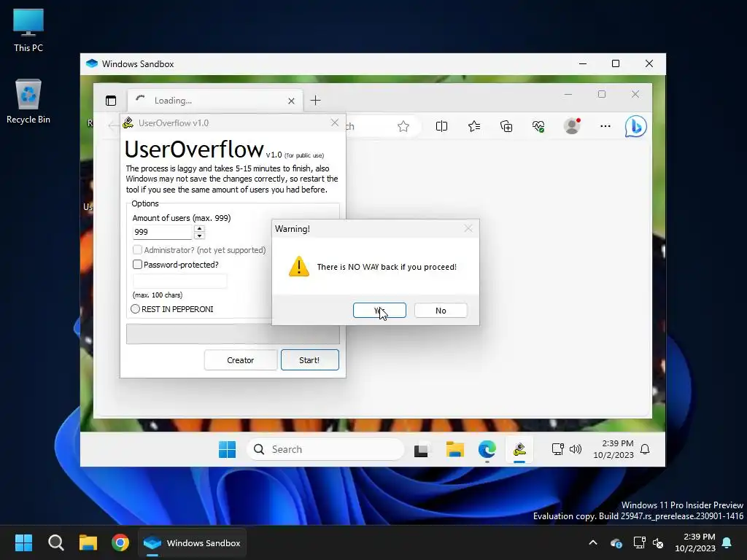The image size is (747, 560).
Task: Close the UserOverflow v1.0 window
Action: (335, 122)
